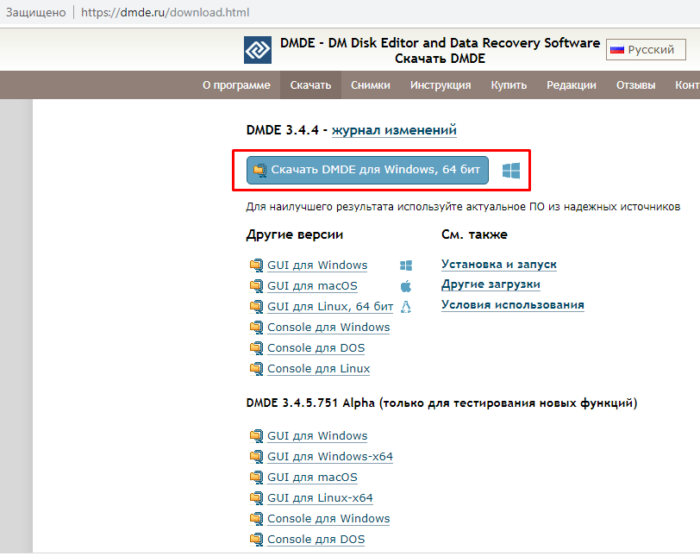
Task: Open GUI для Windows-x64 link
Action: point(330,456)
